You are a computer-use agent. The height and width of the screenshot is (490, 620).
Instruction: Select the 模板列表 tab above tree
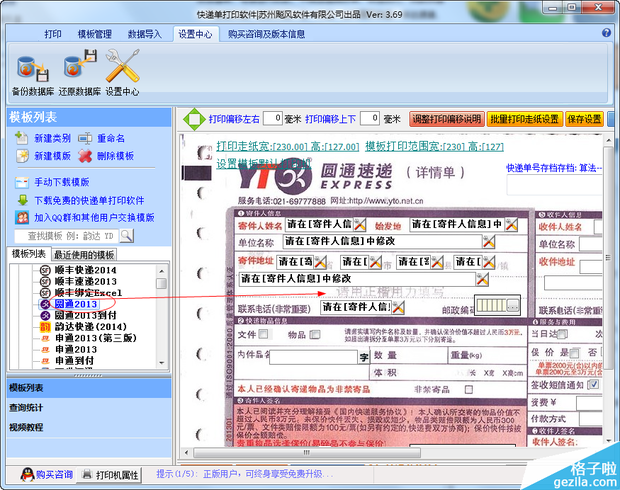pyautogui.click(x=28, y=254)
